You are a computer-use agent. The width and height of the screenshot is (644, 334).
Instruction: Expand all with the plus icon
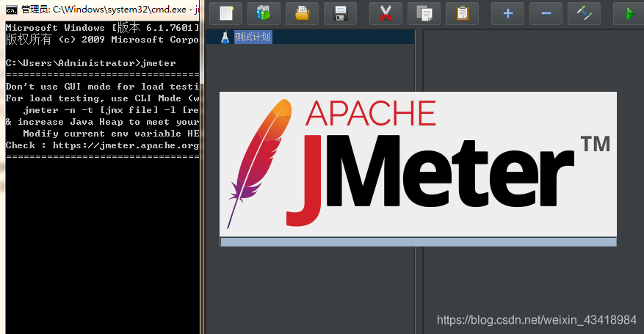point(508,13)
